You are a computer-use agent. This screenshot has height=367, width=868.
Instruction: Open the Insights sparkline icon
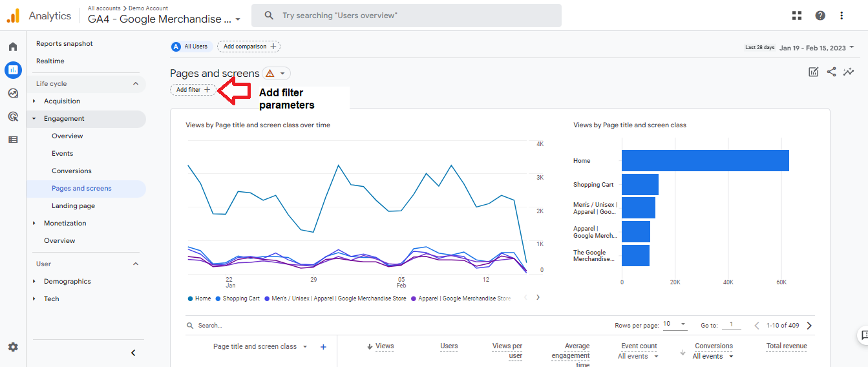849,72
